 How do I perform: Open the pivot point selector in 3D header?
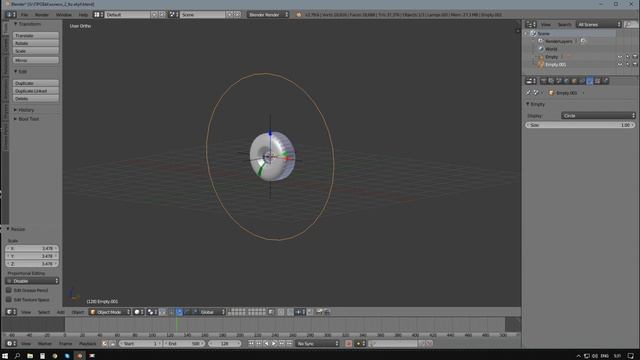click(x=153, y=312)
